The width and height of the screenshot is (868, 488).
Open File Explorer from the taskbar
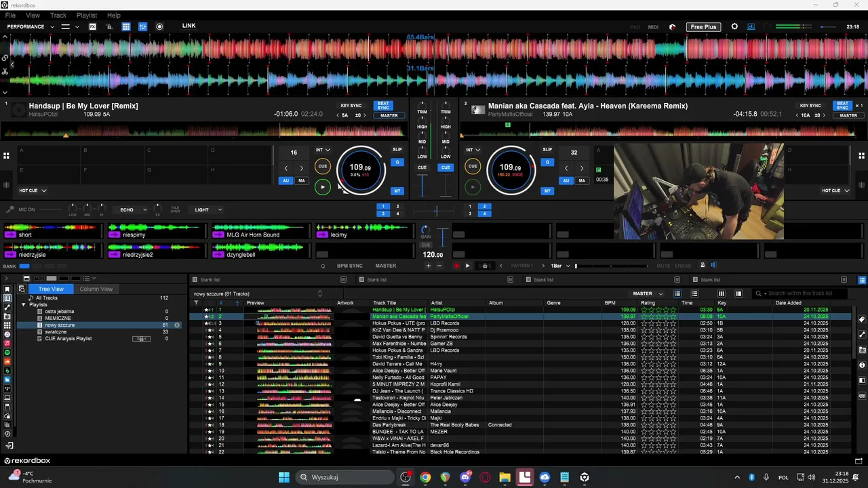[x=505, y=477]
